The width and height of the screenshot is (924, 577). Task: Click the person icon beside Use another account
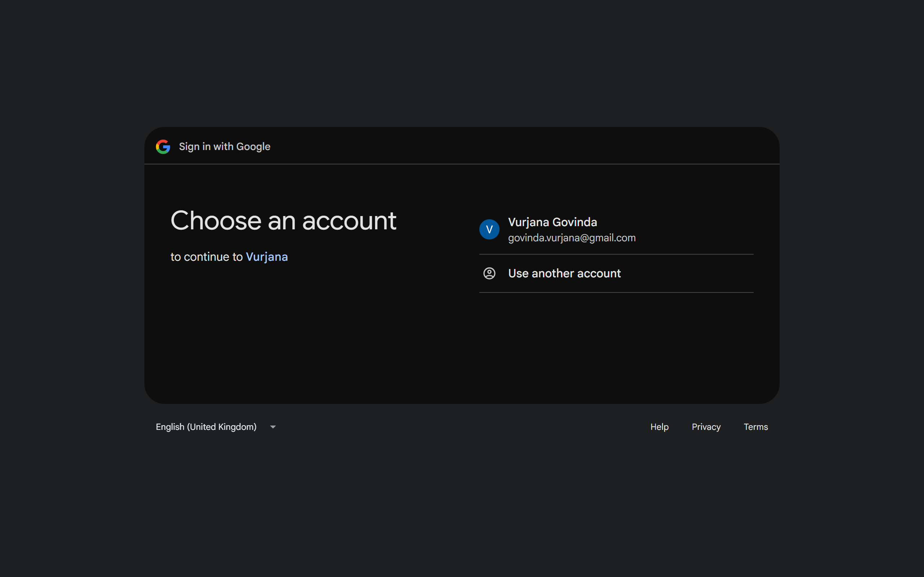tap(489, 273)
